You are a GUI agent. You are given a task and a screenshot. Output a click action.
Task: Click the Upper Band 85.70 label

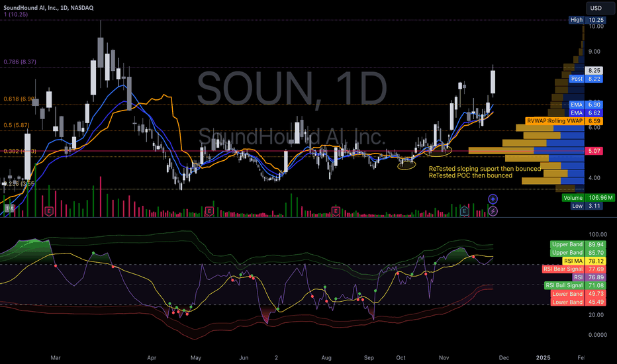(x=578, y=253)
